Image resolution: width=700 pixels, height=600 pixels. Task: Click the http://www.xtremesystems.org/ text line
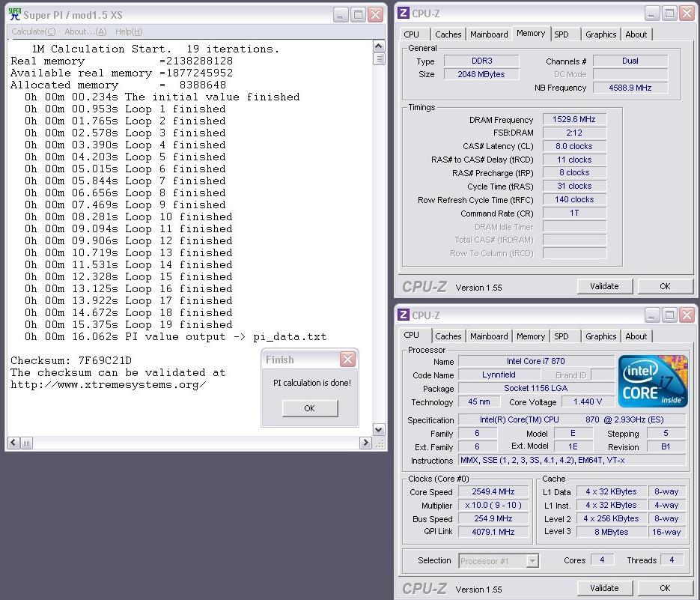[108, 385]
